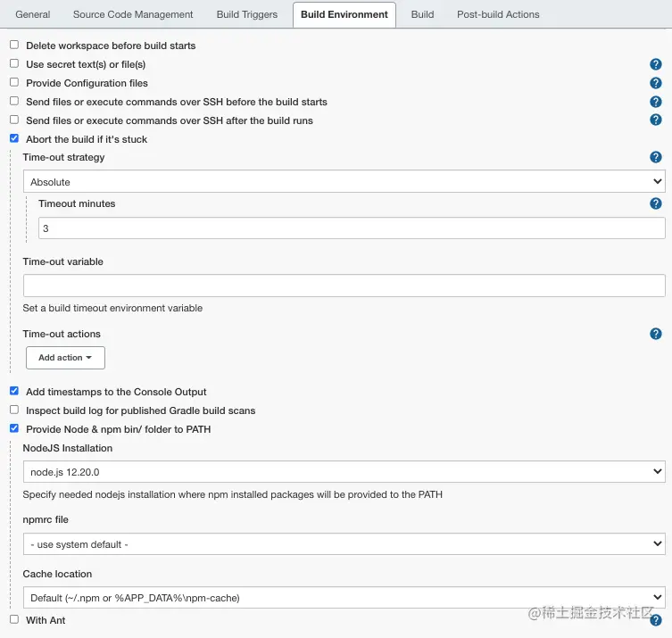This screenshot has height=638, width=672.
Task: Open the Source Code Management tab
Action: tap(133, 14)
